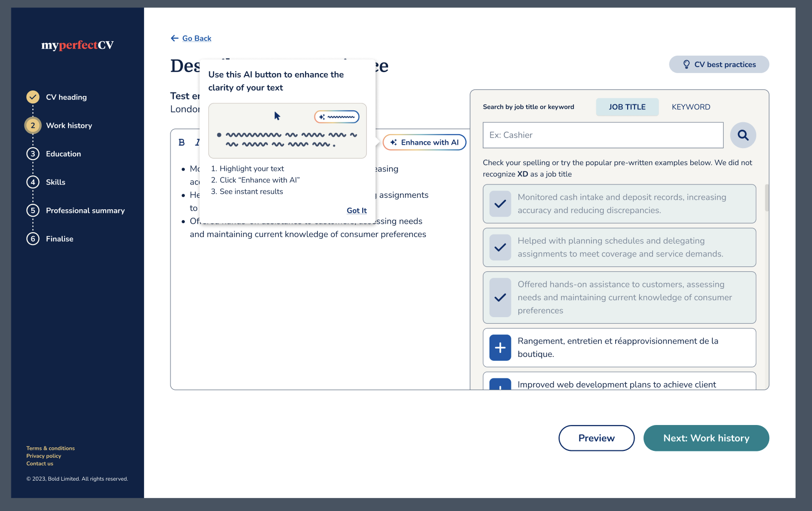The width and height of the screenshot is (812, 511).
Task: Add the Rangement, entretien example with plus
Action: click(x=500, y=347)
